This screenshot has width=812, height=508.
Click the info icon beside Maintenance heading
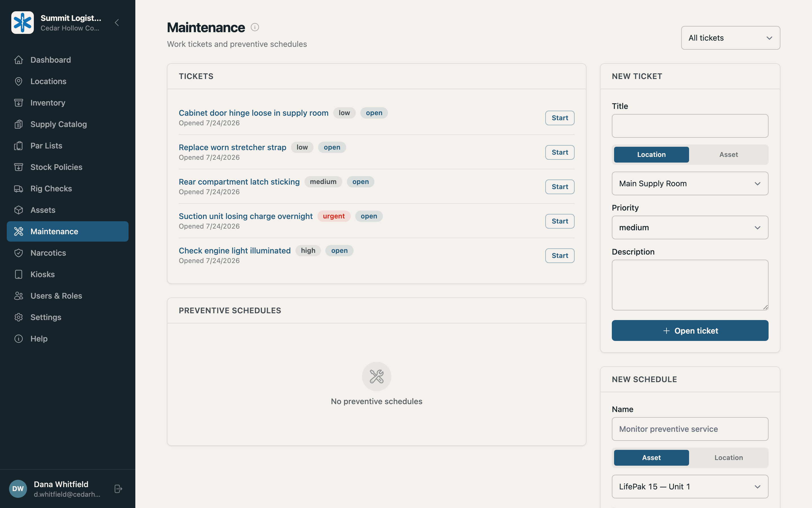click(x=255, y=27)
